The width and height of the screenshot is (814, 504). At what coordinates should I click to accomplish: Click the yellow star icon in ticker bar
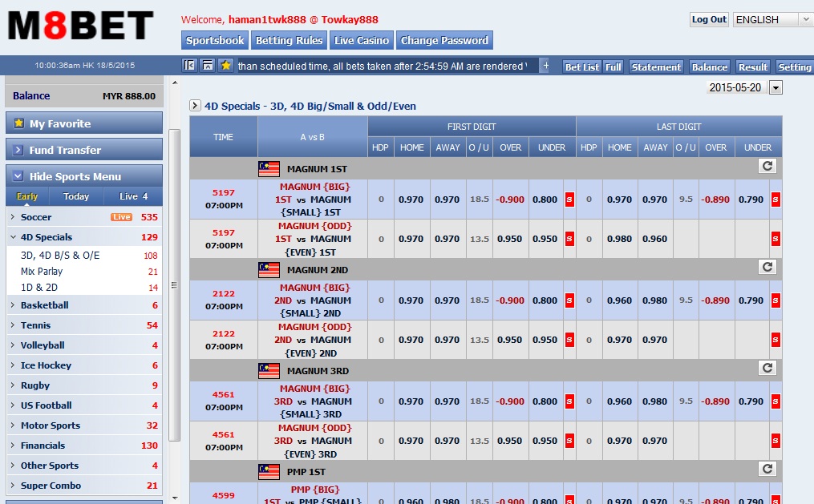pos(225,66)
